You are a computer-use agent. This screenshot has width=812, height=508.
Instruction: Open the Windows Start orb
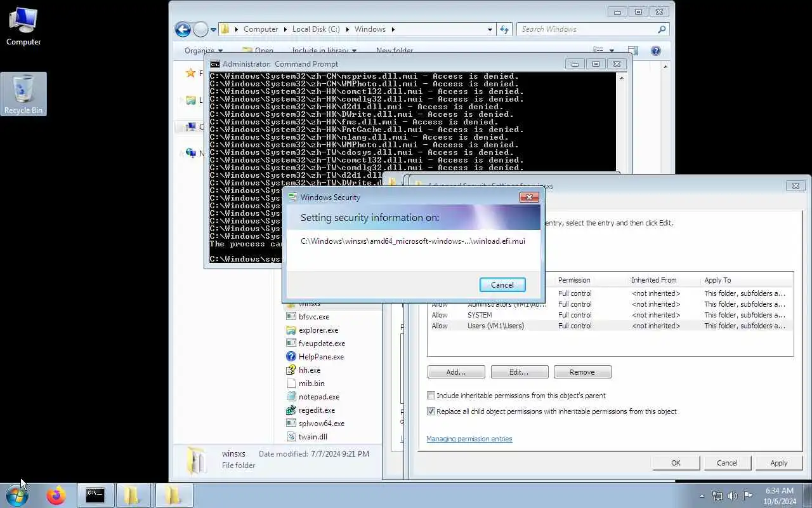tap(17, 495)
